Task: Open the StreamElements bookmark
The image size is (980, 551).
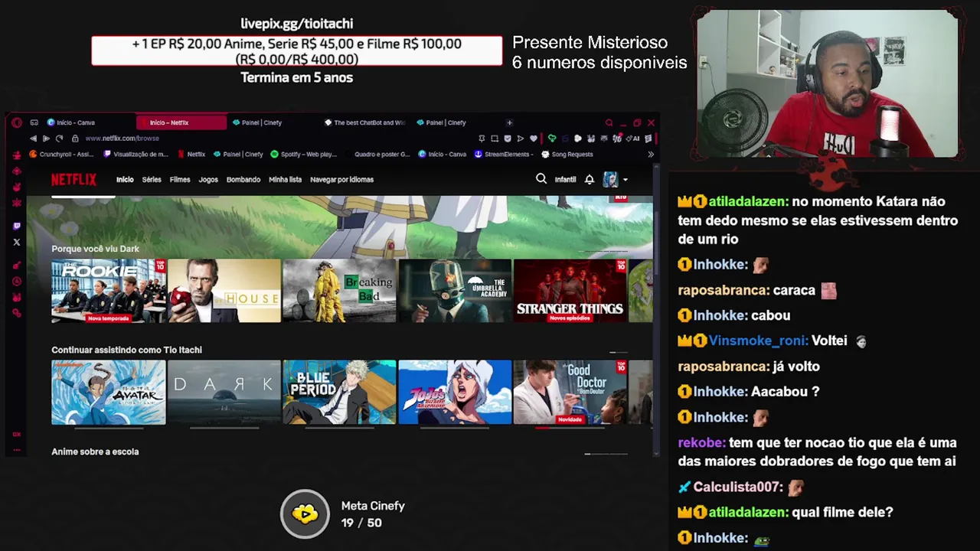Action: (x=504, y=154)
